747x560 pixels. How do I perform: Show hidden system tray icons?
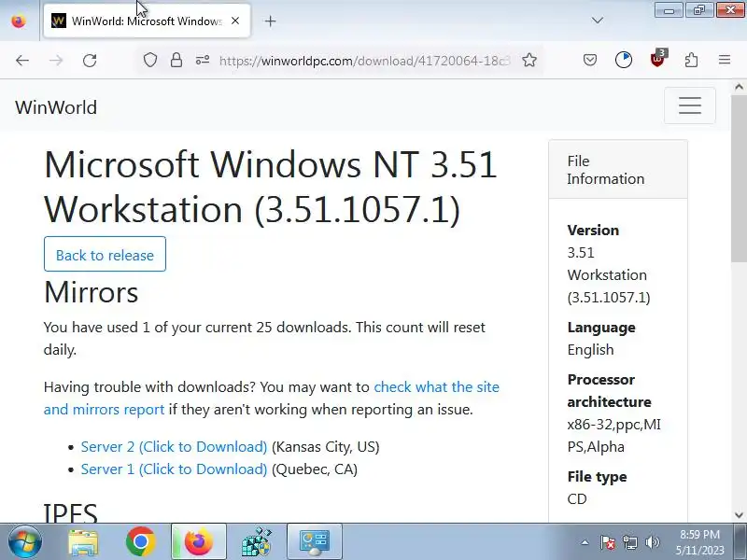click(x=585, y=542)
